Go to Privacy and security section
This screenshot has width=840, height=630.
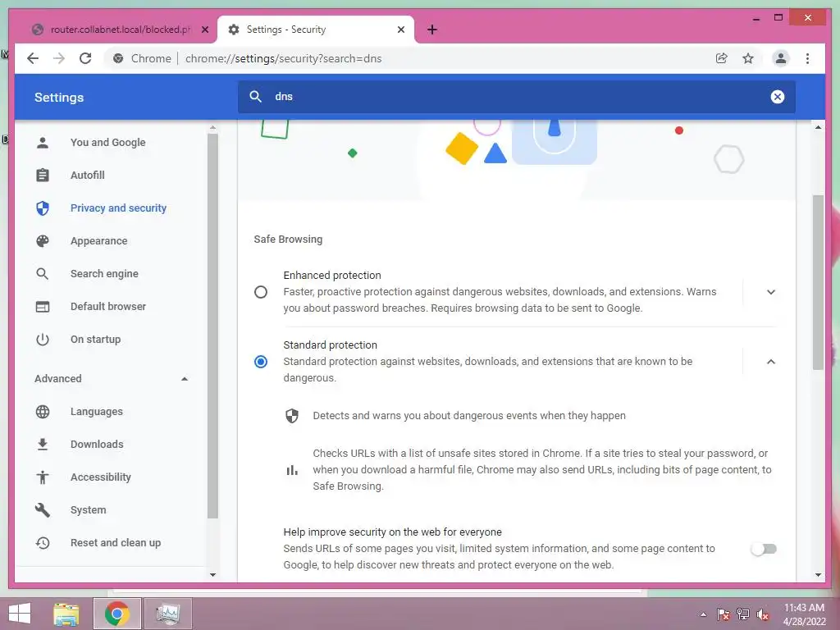click(118, 208)
